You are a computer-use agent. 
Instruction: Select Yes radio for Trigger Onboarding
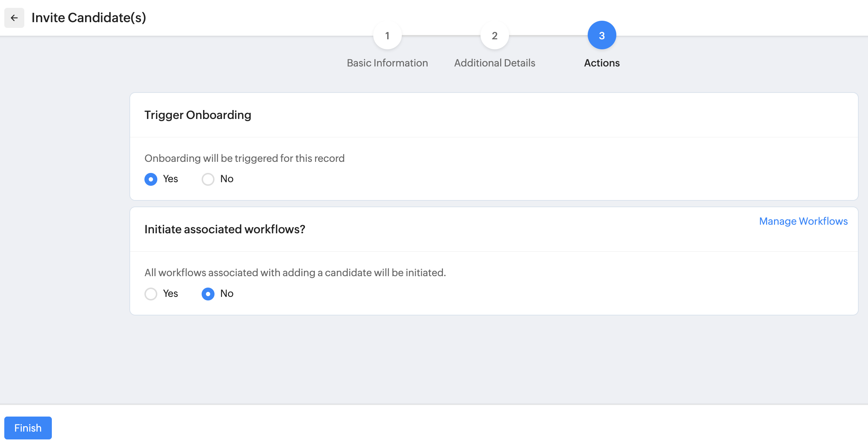click(x=151, y=179)
